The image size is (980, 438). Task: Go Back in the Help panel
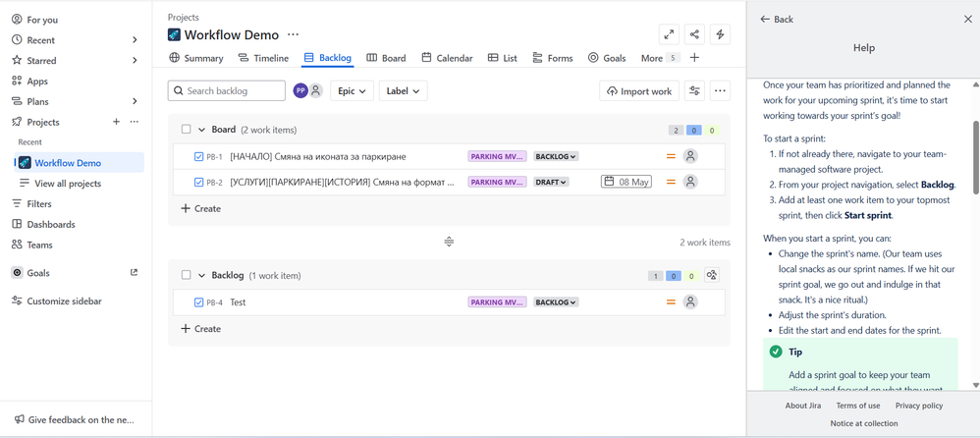pyautogui.click(x=777, y=20)
